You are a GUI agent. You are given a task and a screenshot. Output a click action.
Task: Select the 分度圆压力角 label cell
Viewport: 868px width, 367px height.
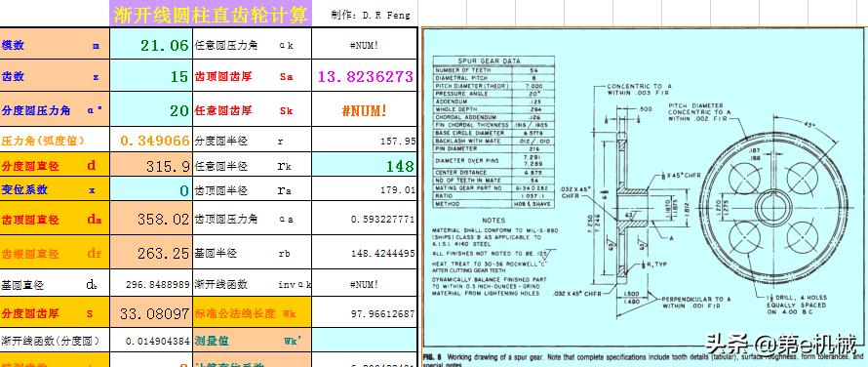[x=55, y=109]
